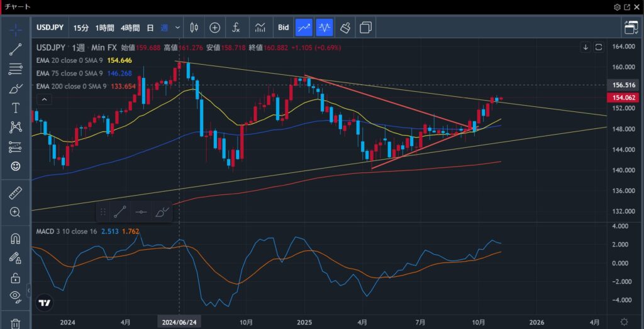This screenshot has height=329, width=644.
Task: Open the chart patterns tool
Action: click(16, 127)
